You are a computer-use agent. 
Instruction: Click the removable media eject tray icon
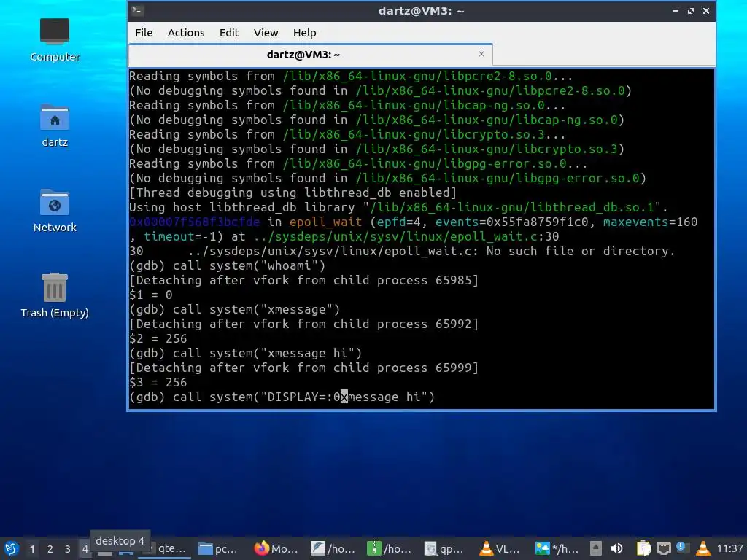click(x=595, y=549)
